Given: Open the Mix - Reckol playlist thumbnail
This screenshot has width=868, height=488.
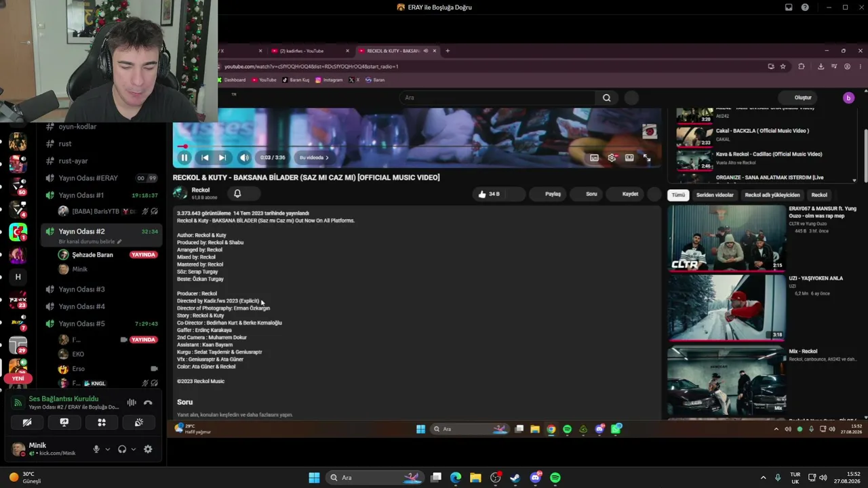Looking at the screenshot, I should (x=726, y=380).
